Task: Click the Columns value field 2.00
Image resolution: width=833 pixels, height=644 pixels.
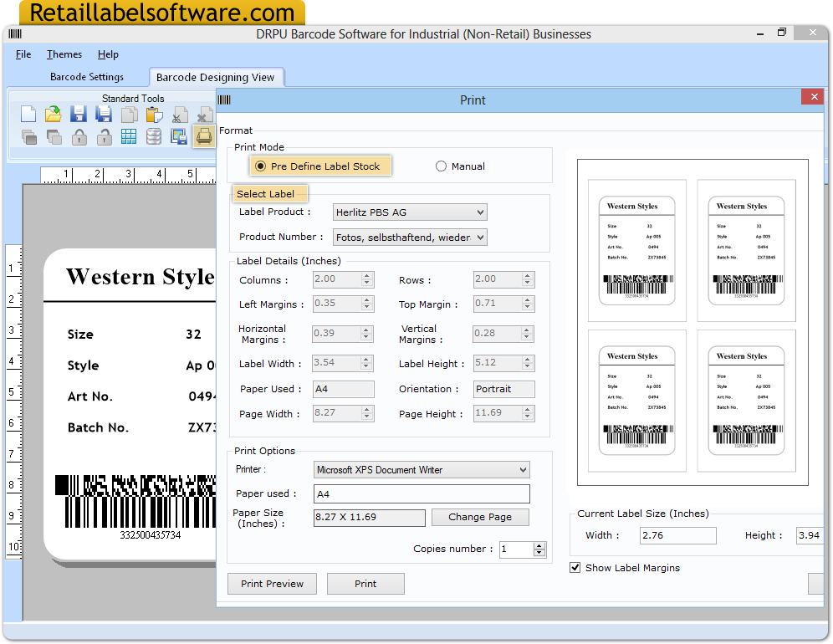Action: coord(337,279)
